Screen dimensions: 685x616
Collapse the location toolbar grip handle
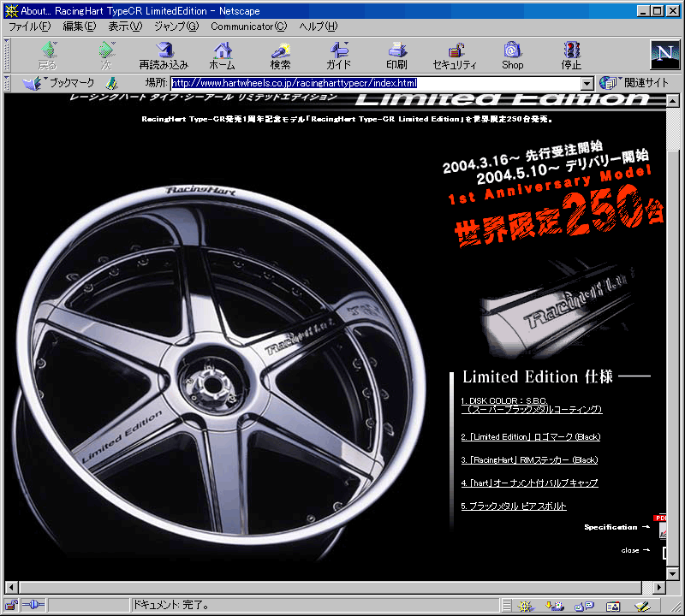click(x=7, y=83)
